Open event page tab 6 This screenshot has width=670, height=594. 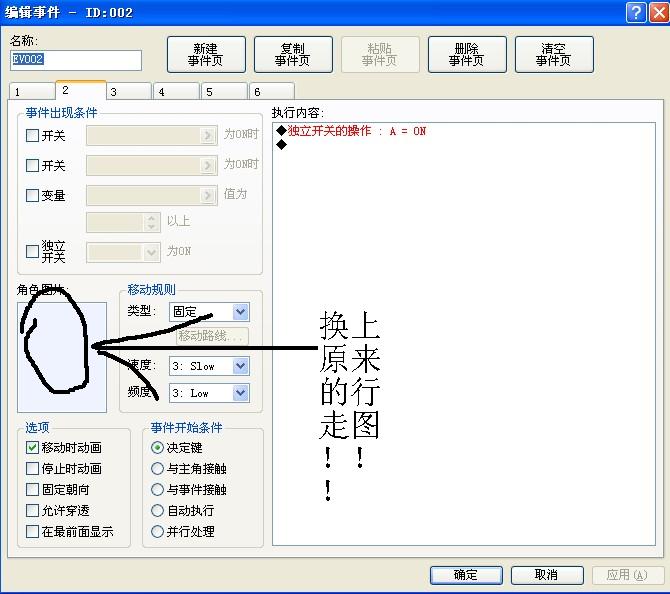coord(273,91)
